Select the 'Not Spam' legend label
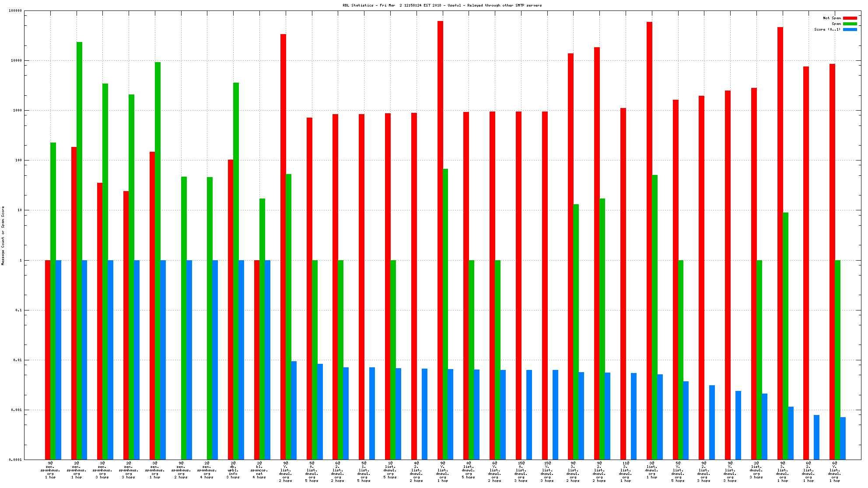The image size is (868, 488). [832, 18]
